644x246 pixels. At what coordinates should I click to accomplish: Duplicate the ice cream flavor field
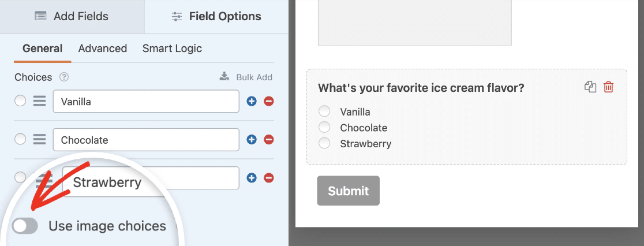(590, 87)
